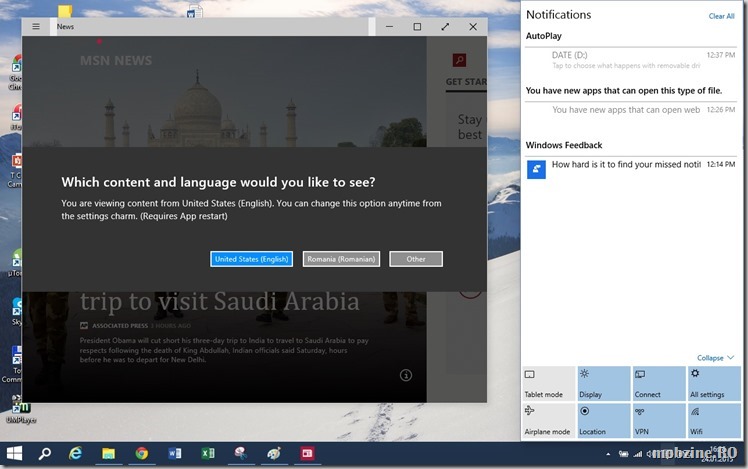This screenshot has height=469, width=748.
Task: Select the Other language button
Action: 416,259
